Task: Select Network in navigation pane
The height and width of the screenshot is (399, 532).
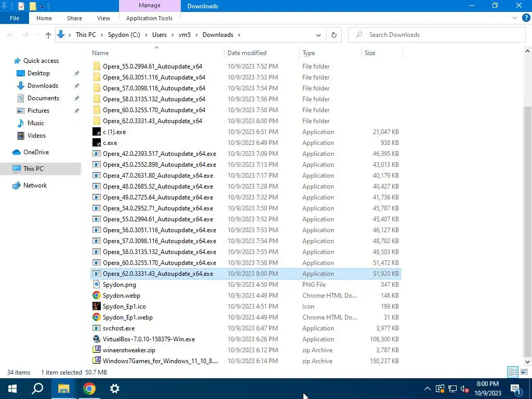Action: tap(35, 185)
